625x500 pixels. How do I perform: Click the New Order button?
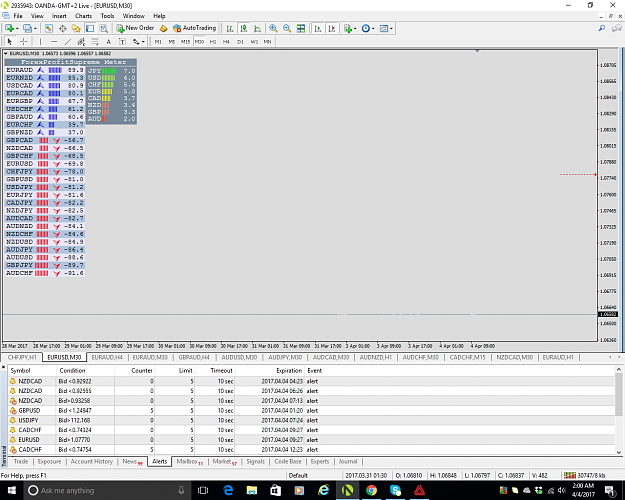tap(135, 28)
